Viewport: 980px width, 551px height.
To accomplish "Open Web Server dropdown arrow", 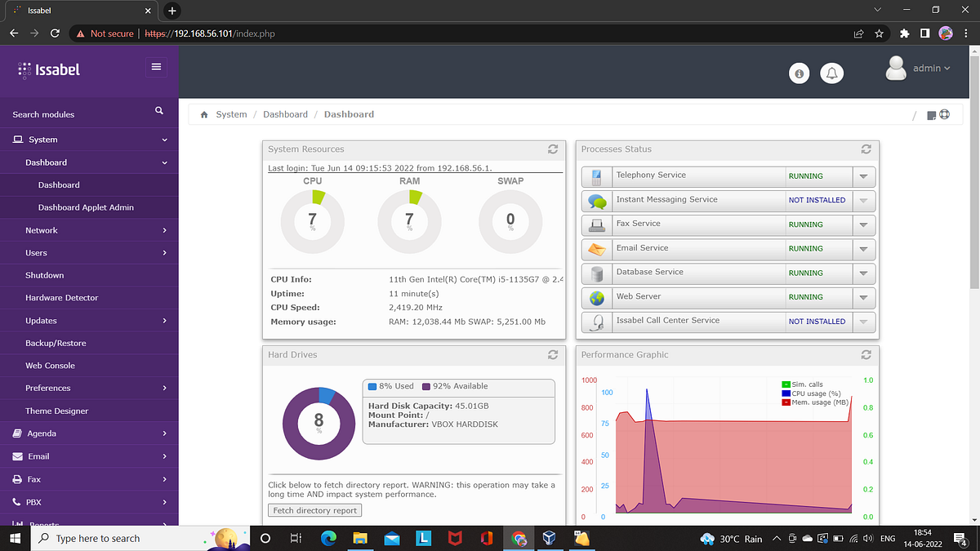I will click(863, 297).
